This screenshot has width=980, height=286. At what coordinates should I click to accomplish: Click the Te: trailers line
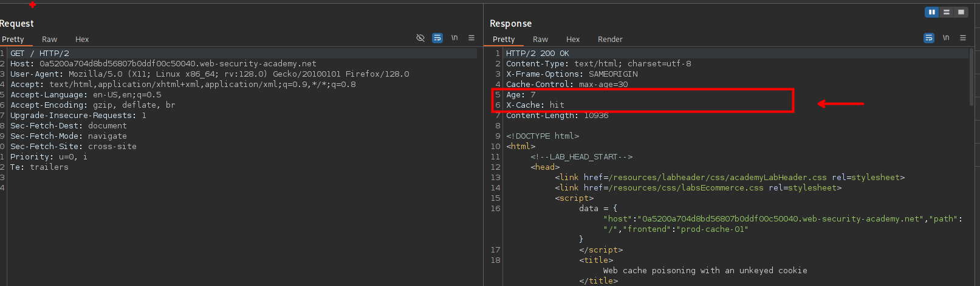39,167
